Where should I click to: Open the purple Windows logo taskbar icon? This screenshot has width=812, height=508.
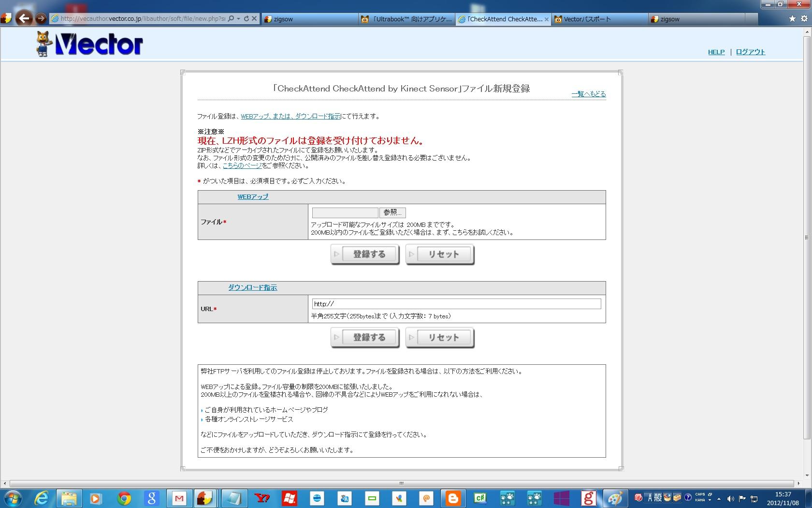click(561, 498)
